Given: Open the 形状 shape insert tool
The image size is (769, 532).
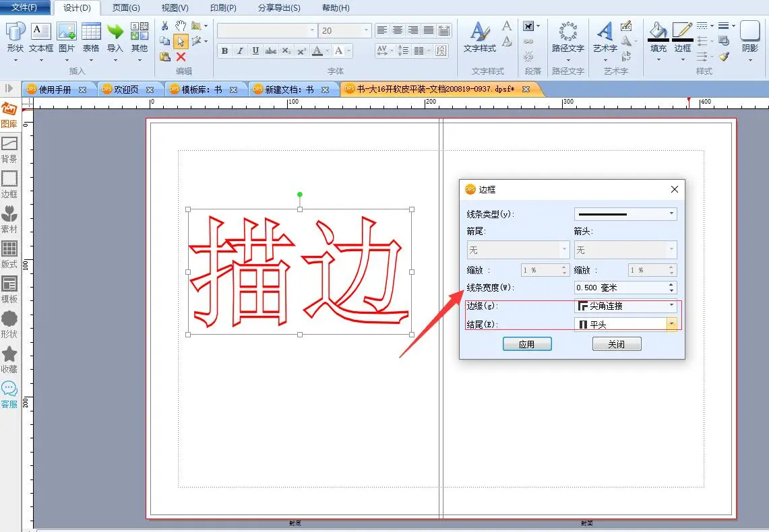Looking at the screenshot, I should (x=15, y=36).
